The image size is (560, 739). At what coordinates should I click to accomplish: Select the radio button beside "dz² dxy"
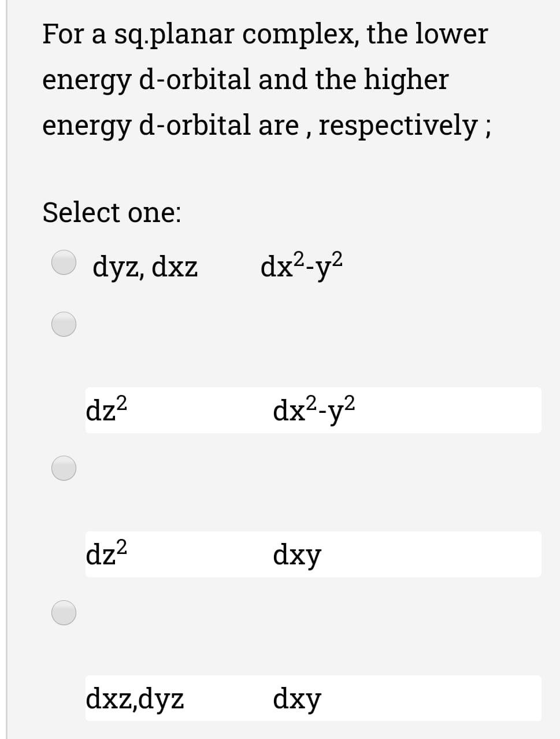62,468
